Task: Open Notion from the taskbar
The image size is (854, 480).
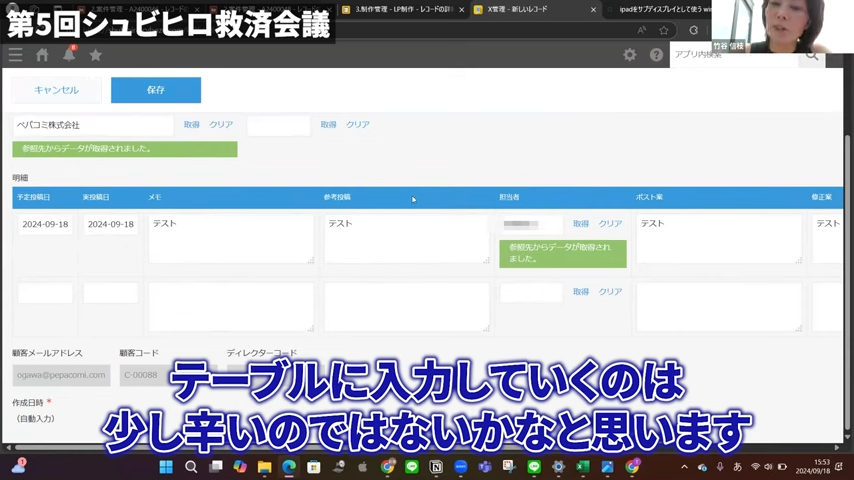Action: tap(436, 467)
